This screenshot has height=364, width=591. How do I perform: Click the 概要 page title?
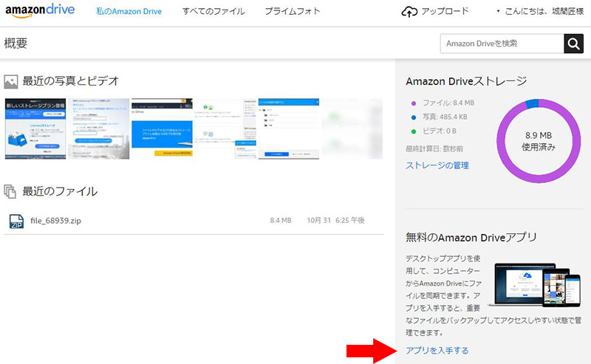(x=16, y=44)
